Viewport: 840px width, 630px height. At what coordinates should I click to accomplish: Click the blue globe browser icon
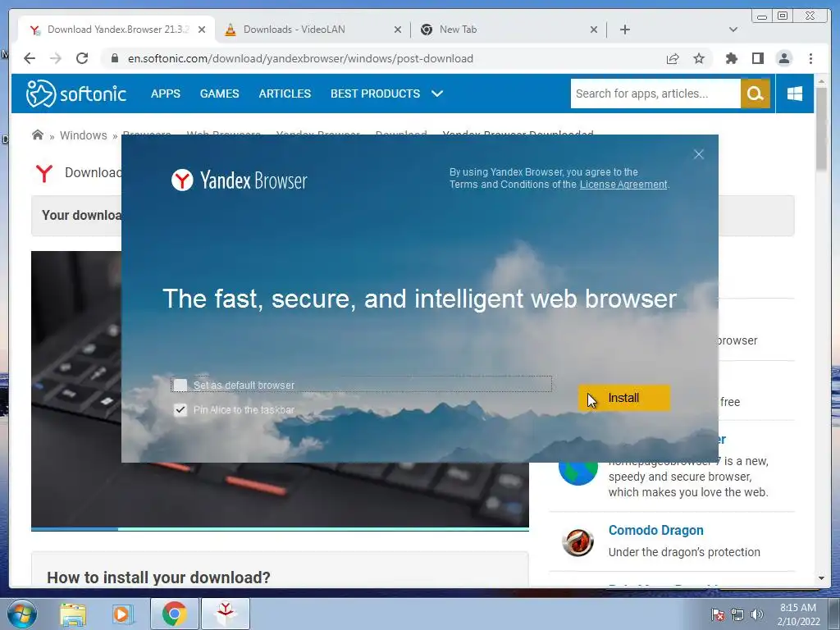point(578,473)
